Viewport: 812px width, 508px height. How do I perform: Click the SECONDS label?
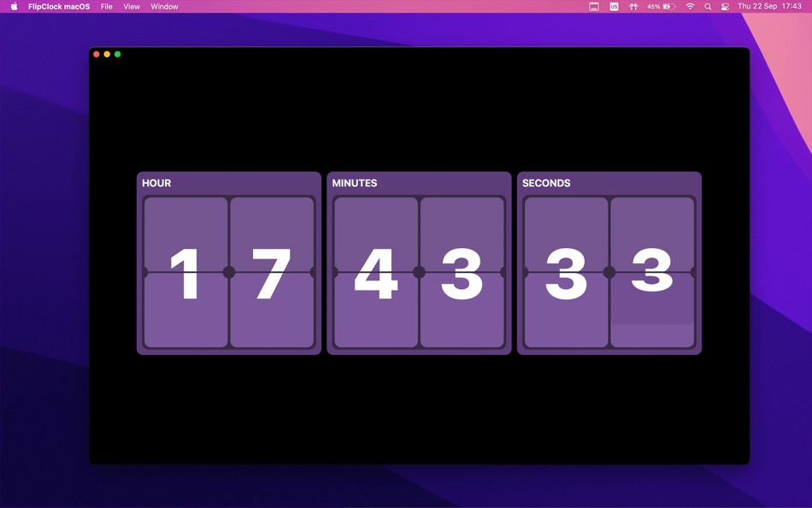pyautogui.click(x=546, y=183)
